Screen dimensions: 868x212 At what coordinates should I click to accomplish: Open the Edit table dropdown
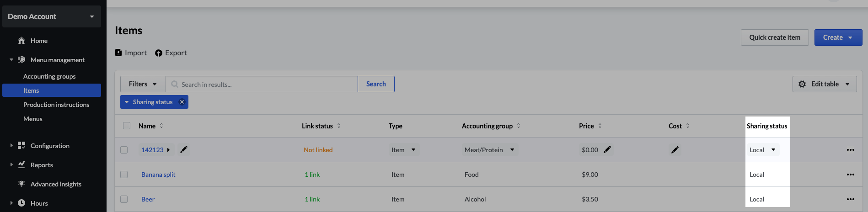pos(824,84)
